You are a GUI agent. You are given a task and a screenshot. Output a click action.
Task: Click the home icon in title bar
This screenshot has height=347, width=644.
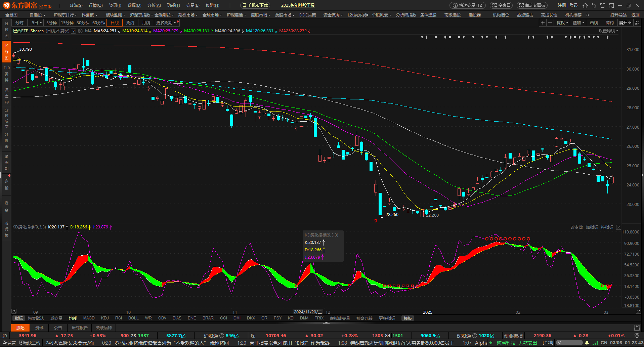(x=585, y=5)
